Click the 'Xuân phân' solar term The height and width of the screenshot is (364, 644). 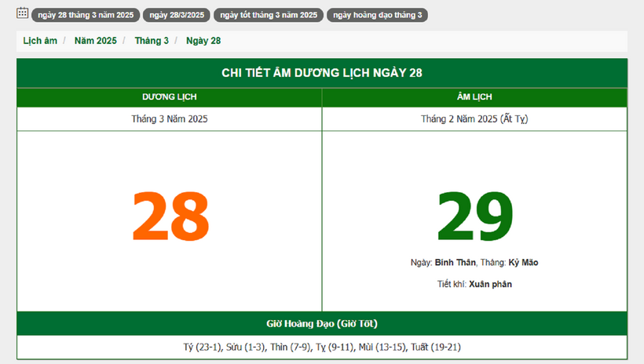(490, 284)
